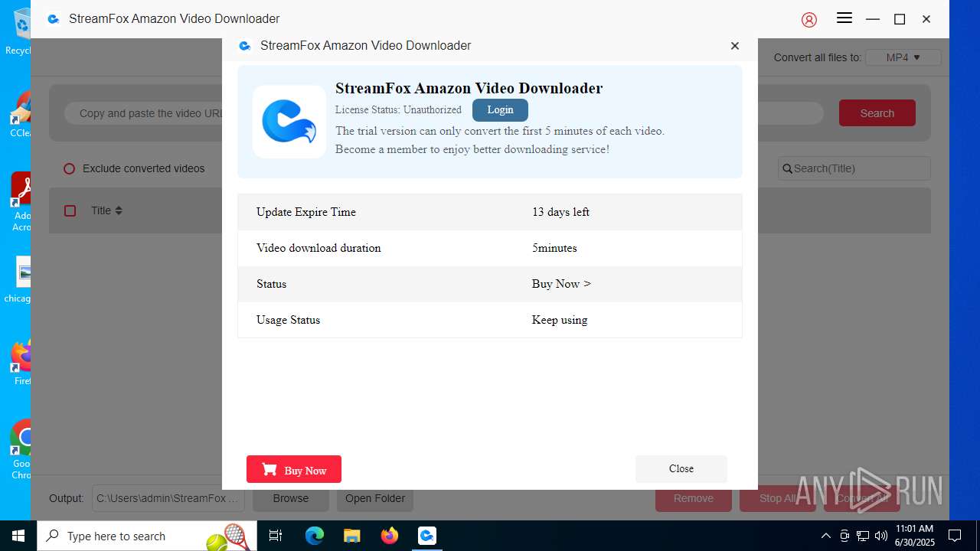Viewport: 980px width, 551px height.
Task: Click 'License Status: Unauthorized' text
Action: click(398, 109)
